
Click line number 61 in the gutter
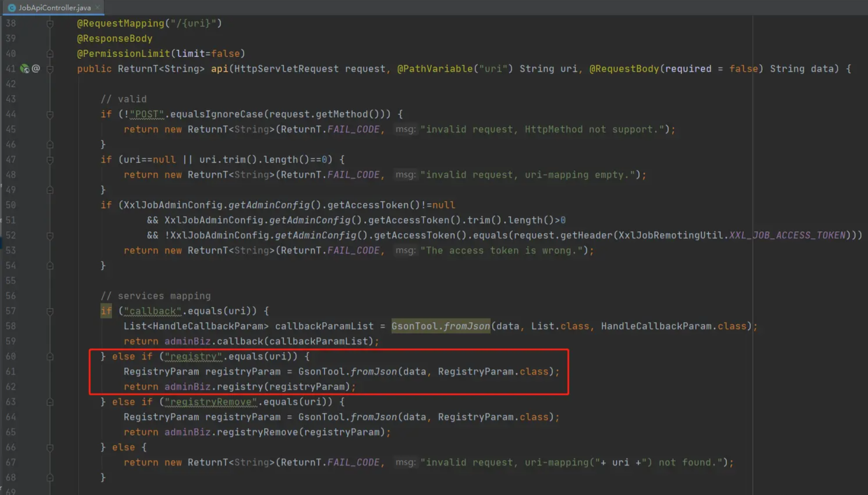pyautogui.click(x=11, y=371)
